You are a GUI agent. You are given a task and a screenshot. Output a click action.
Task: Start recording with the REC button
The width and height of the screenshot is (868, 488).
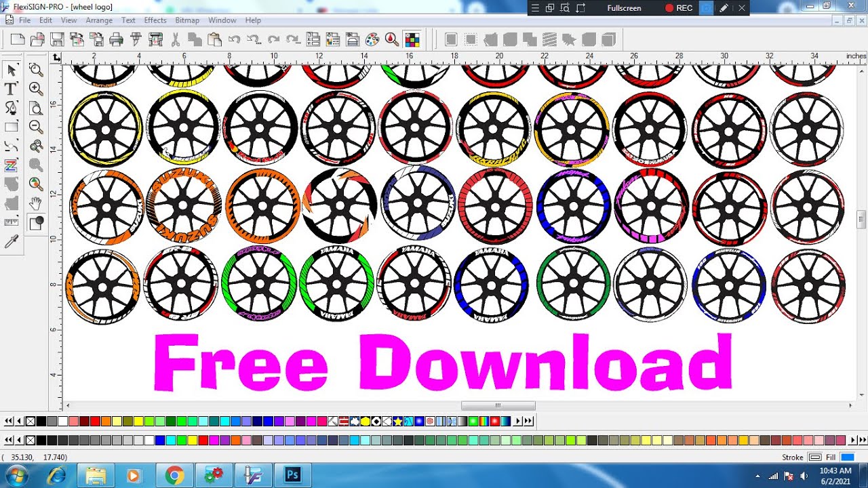click(679, 8)
